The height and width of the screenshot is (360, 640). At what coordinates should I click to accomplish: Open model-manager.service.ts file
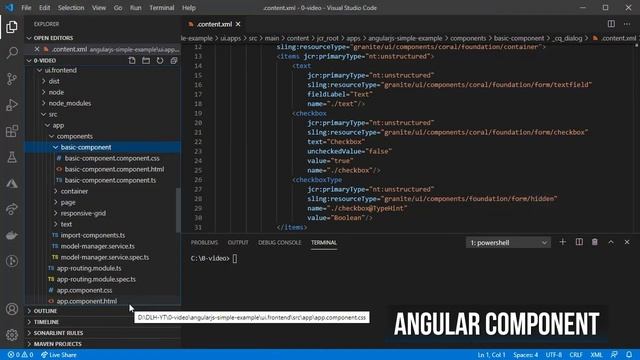coord(98,246)
